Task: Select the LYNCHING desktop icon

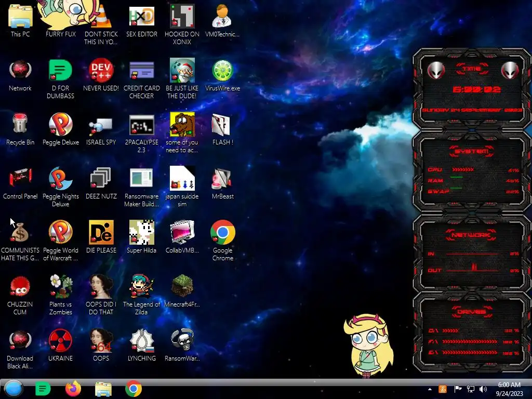Action: [141, 345]
